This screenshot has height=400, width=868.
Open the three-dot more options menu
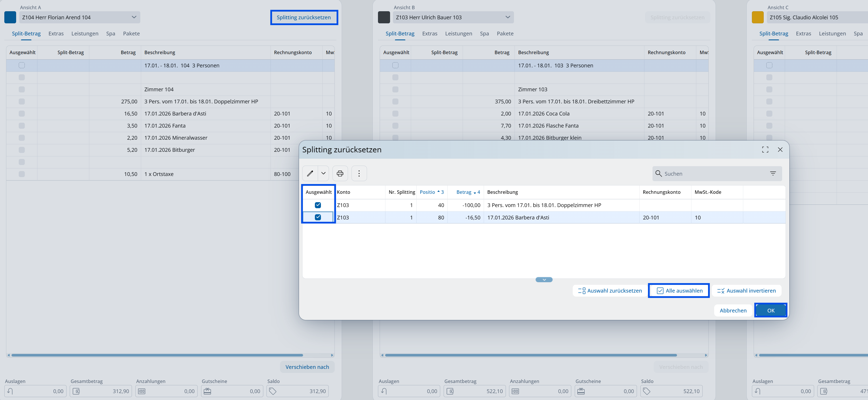click(x=359, y=173)
